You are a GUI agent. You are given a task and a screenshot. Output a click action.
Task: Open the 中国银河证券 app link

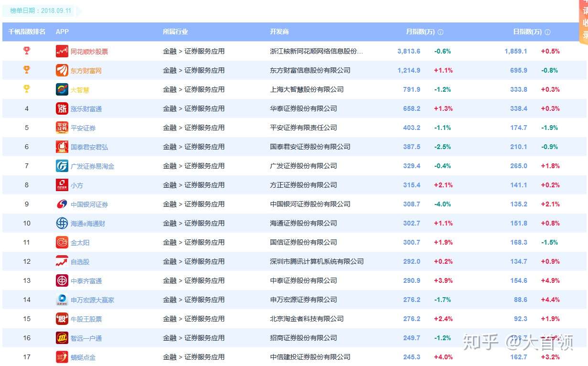pos(89,205)
